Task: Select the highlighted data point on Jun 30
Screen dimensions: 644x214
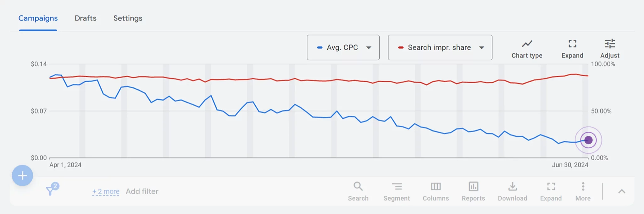Action: [x=588, y=140]
